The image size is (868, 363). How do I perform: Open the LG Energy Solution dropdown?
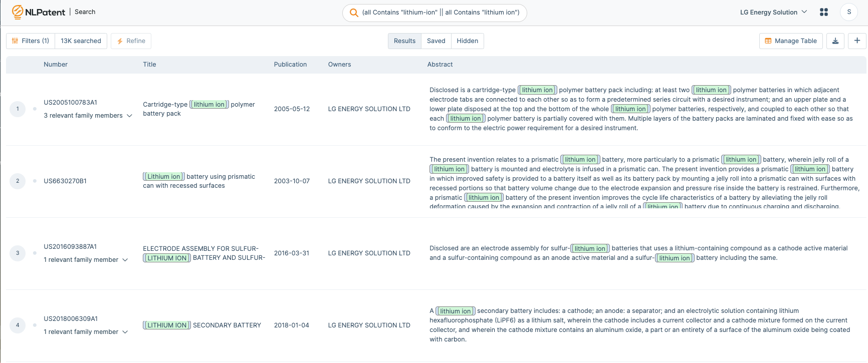click(x=773, y=12)
